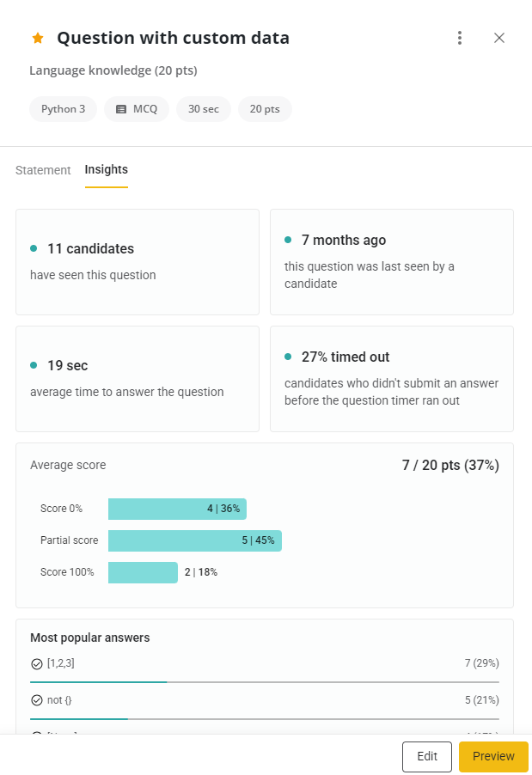The image size is (532, 775).
Task: Close the question details dialog
Action: pos(499,38)
